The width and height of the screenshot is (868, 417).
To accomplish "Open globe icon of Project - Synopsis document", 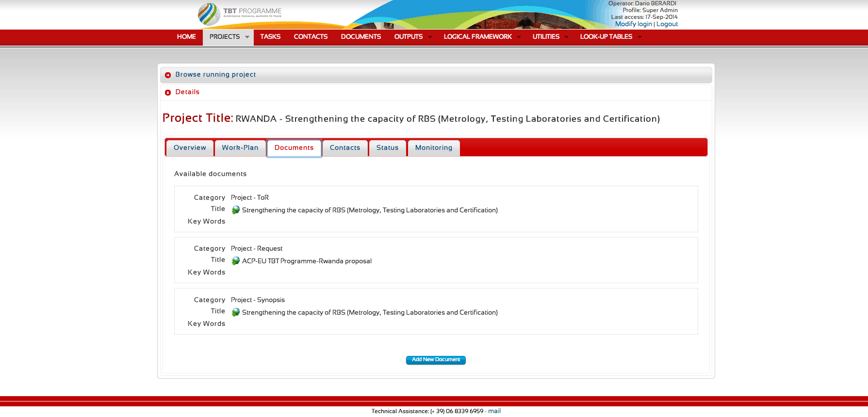I will click(236, 312).
